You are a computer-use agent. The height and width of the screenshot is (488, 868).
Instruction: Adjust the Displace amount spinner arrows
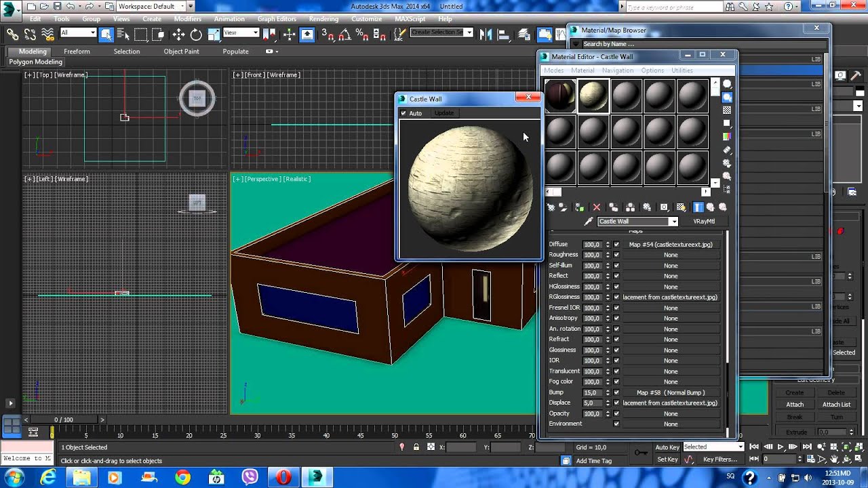tap(608, 403)
